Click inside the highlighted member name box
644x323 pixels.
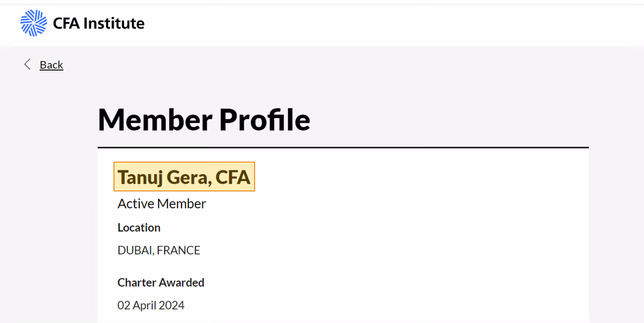click(184, 176)
